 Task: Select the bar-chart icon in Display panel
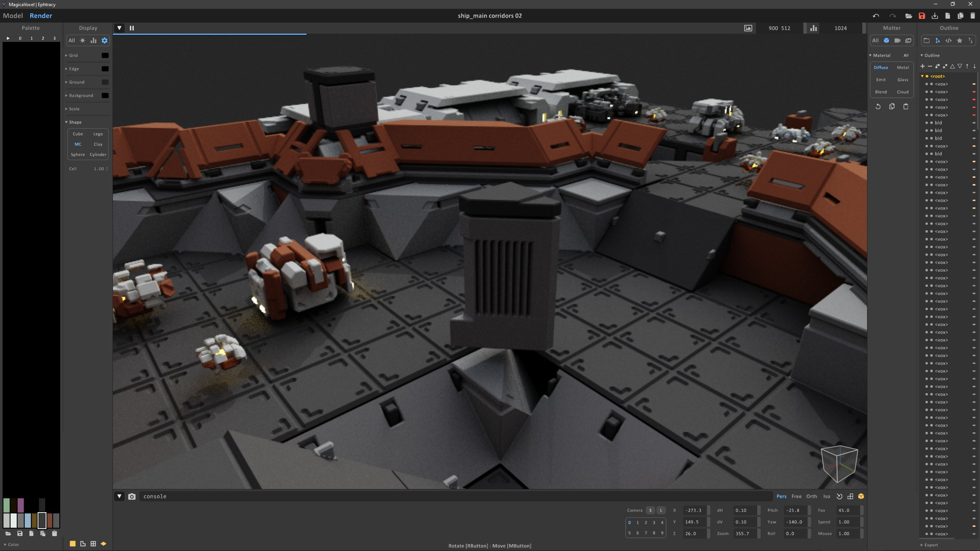coord(93,41)
